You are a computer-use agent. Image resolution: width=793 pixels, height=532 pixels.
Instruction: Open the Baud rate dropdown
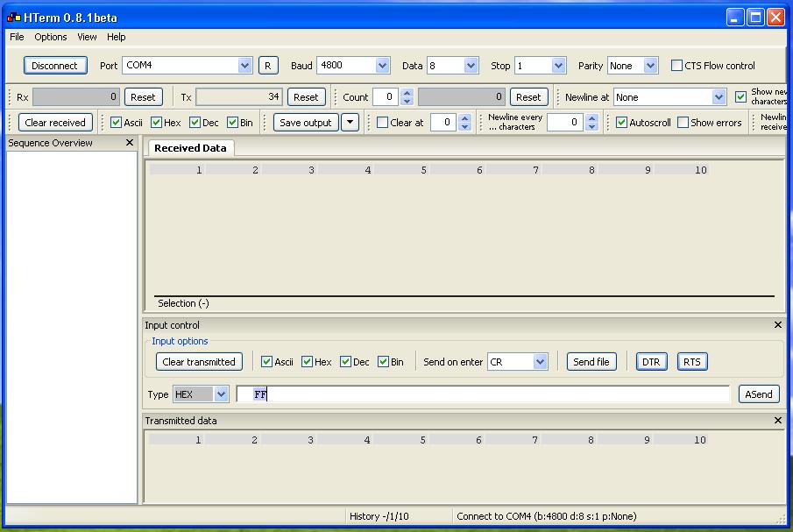383,65
